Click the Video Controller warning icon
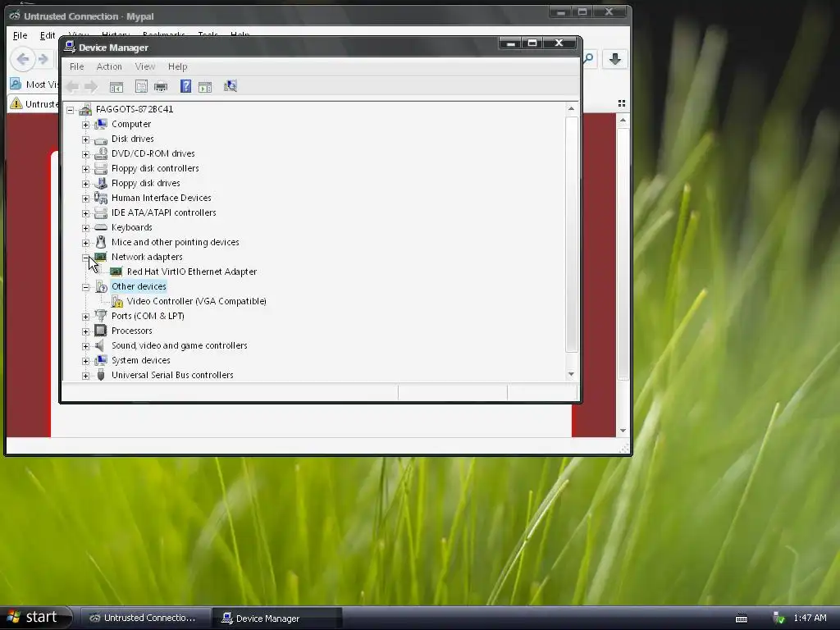840x630 pixels. coord(116,301)
